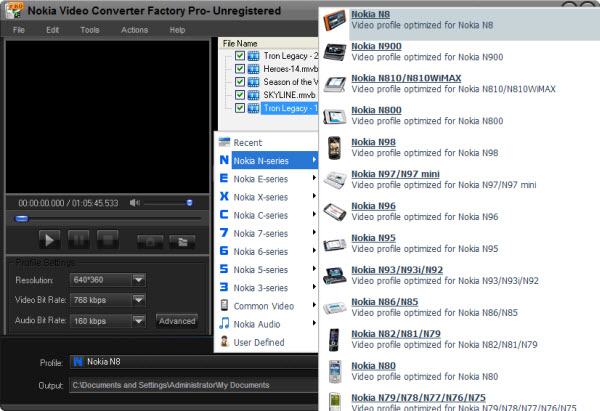Take a snapshot with the camera button
Viewport: 600px width, 411px height.
coord(150,241)
